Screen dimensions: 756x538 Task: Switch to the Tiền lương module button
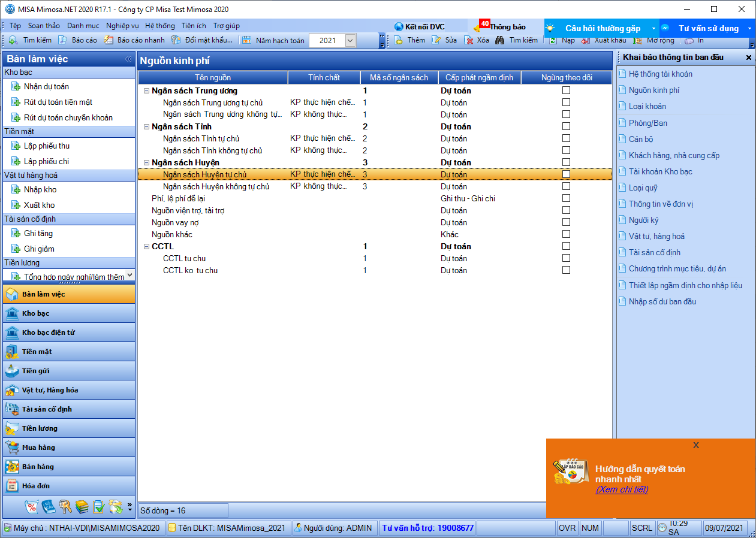[69, 428]
